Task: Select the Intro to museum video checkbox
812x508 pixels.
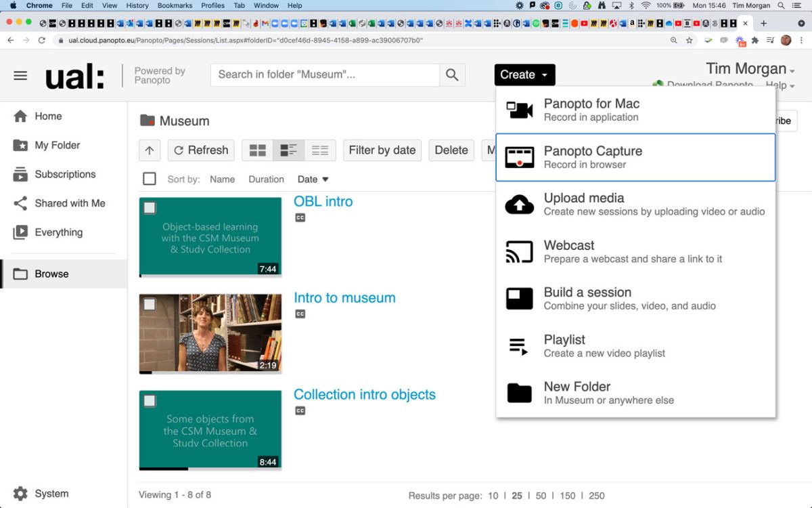Action: (150, 304)
